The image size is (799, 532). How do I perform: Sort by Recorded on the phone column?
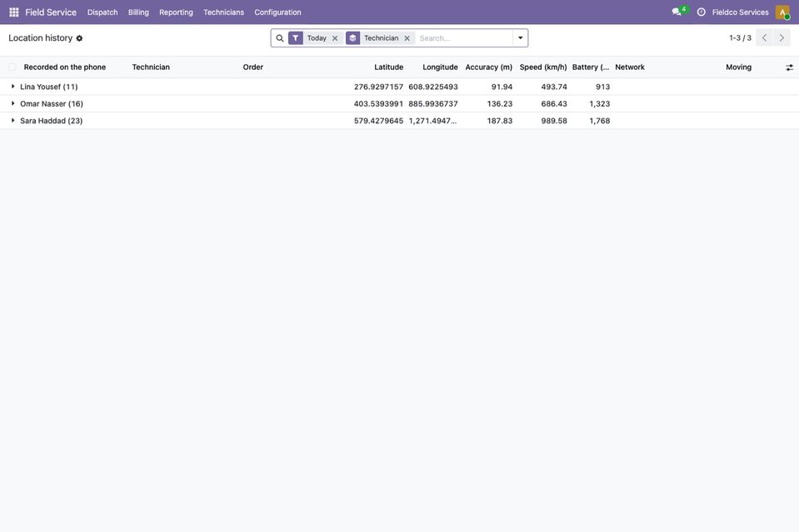point(65,67)
